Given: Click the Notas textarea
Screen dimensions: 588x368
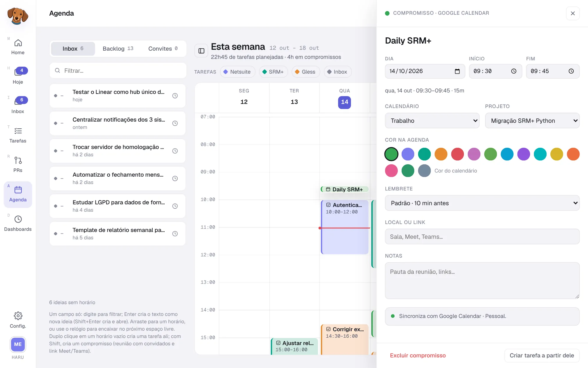Looking at the screenshot, I should pyautogui.click(x=482, y=281).
